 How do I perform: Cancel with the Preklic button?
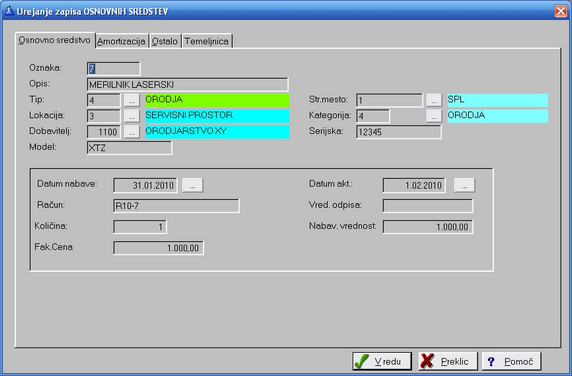448,361
